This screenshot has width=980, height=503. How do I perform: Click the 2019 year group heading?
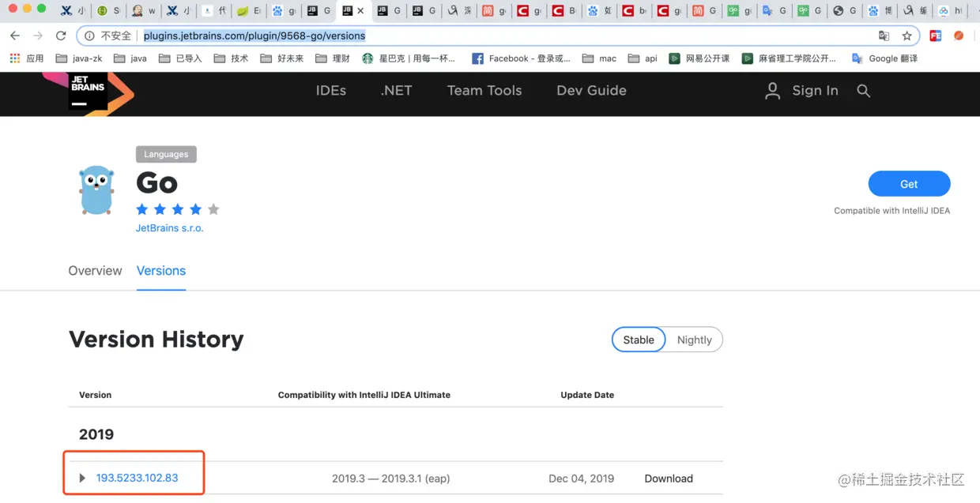tap(96, 434)
